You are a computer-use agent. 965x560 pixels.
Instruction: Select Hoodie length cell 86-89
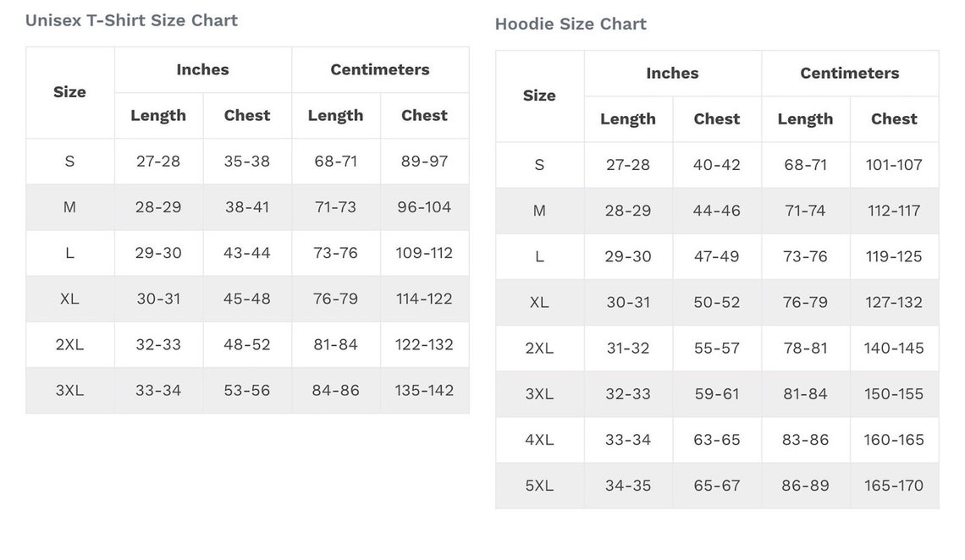point(805,486)
